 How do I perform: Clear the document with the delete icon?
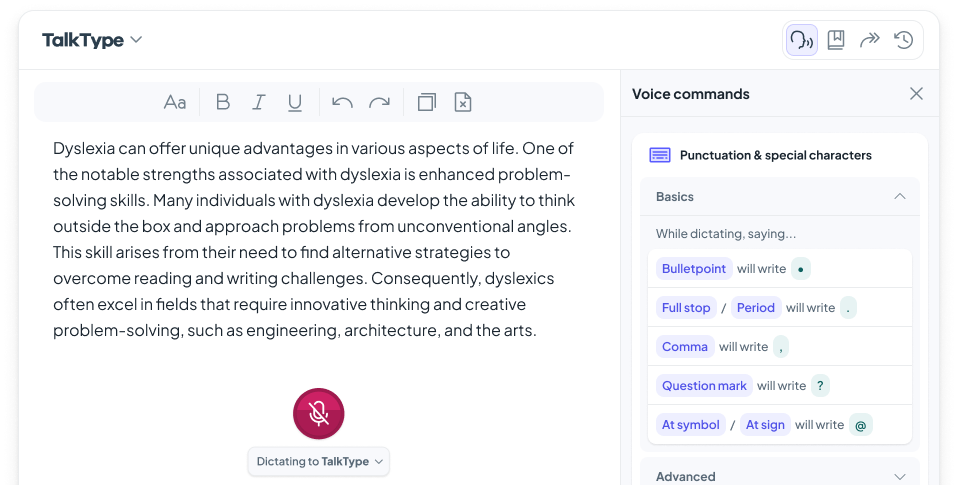pyautogui.click(x=463, y=102)
